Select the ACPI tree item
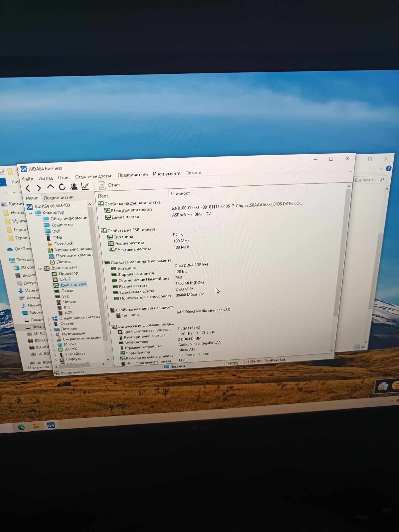 66,313
